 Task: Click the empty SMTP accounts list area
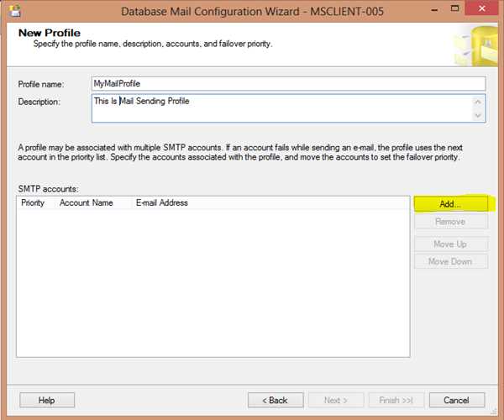tap(213, 286)
